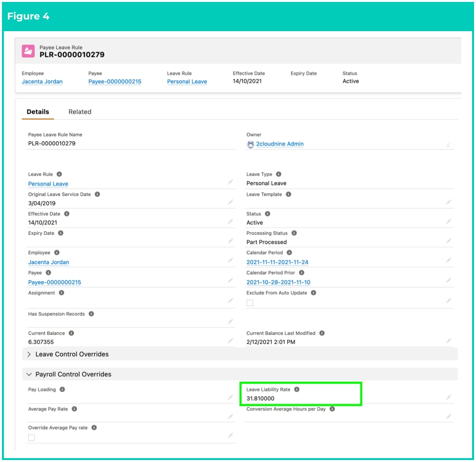The height and width of the screenshot is (462, 476).
Task: Edit Pay Loading using pencil icon
Action: coord(230,397)
